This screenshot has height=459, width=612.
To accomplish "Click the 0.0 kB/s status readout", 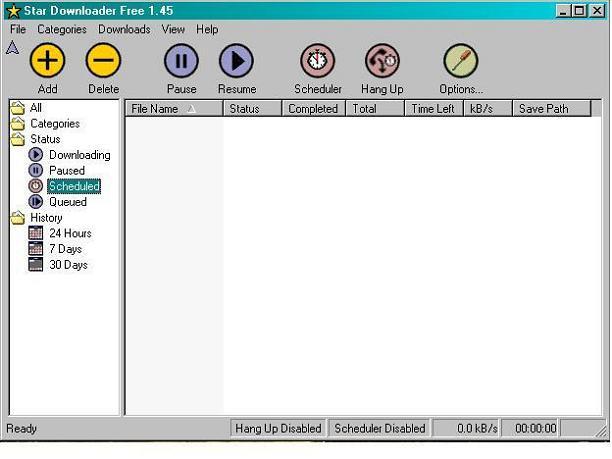I will 466,429.
